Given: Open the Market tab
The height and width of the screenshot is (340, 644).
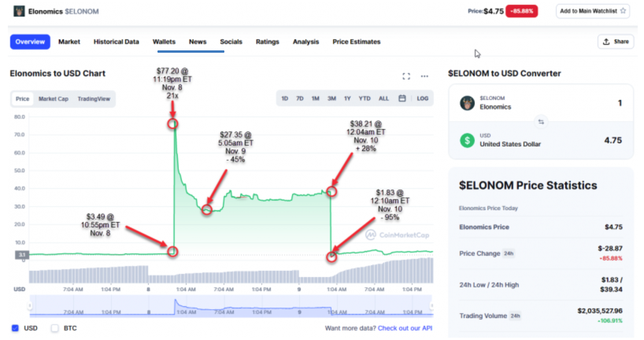Looking at the screenshot, I should 69,42.
